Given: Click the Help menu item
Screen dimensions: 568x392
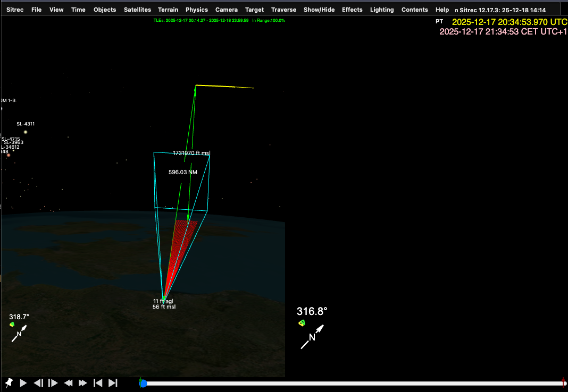Looking at the screenshot, I should pos(442,10).
